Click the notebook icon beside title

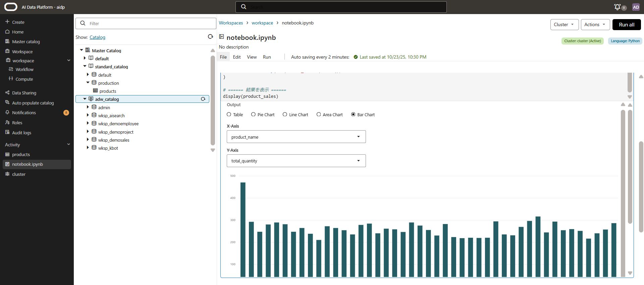tap(221, 37)
